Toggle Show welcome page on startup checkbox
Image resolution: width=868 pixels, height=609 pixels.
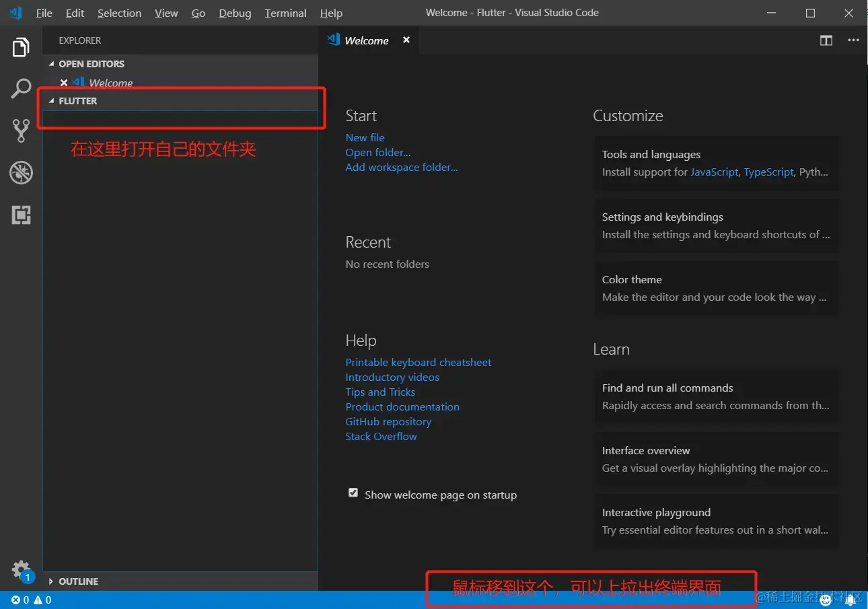[353, 493]
